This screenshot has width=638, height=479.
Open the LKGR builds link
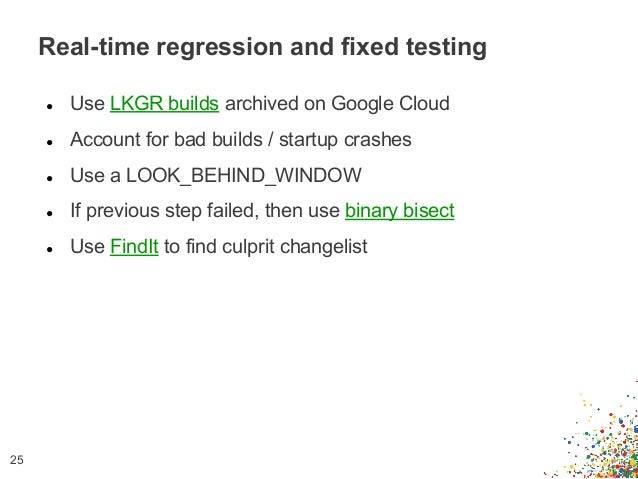click(x=164, y=103)
